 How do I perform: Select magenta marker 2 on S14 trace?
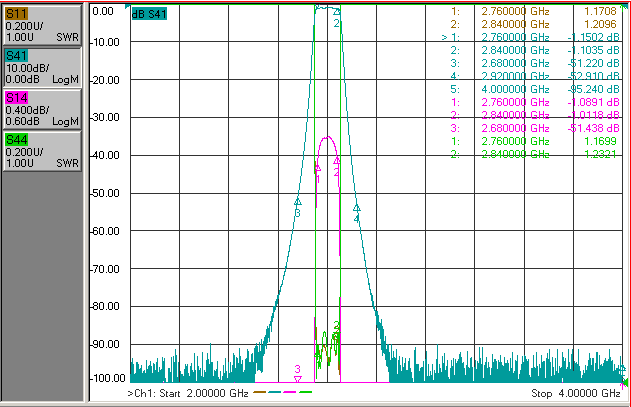coord(336,161)
